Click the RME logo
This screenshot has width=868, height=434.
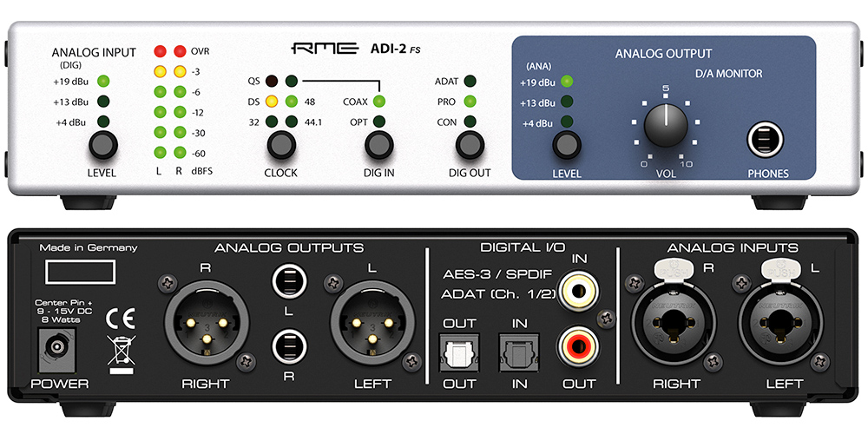pos(325,49)
